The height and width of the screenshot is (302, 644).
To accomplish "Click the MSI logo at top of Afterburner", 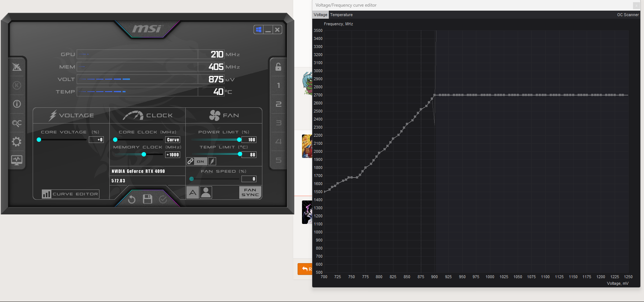I will pos(147,28).
